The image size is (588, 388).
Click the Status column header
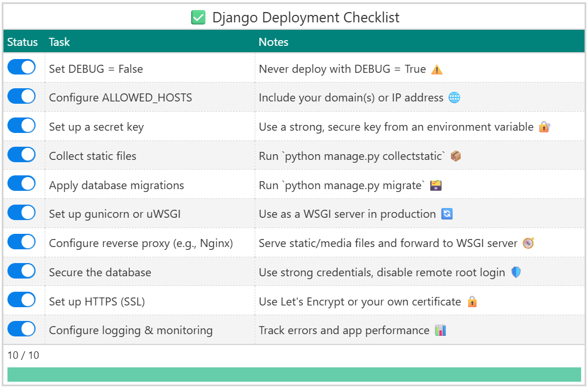pos(22,42)
